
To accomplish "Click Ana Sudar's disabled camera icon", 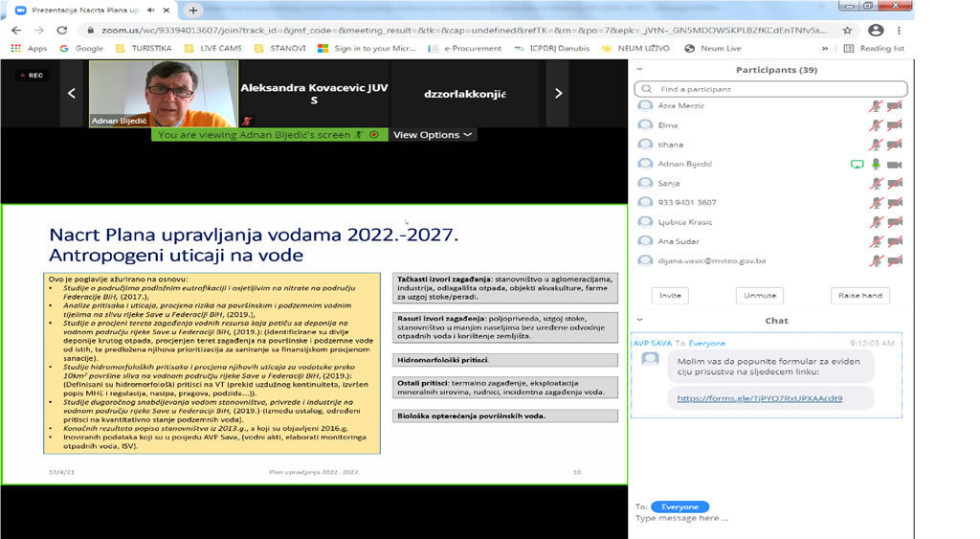I will point(894,241).
